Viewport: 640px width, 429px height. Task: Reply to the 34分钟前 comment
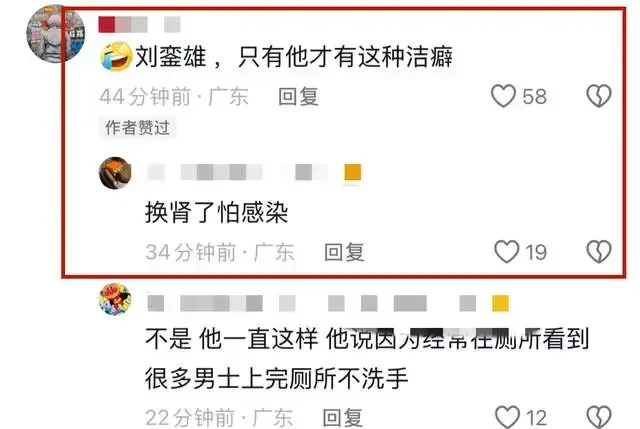click(x=344, y=252)
